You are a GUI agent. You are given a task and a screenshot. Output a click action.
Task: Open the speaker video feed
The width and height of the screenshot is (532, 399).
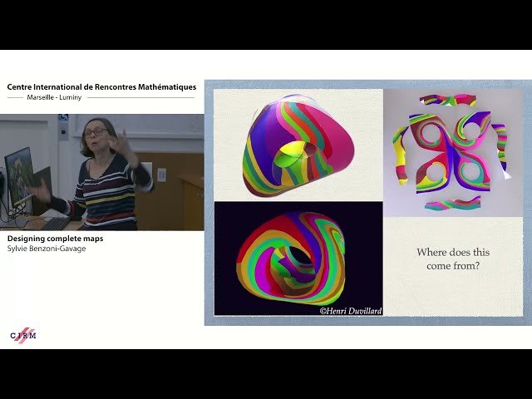click(101, 172)
